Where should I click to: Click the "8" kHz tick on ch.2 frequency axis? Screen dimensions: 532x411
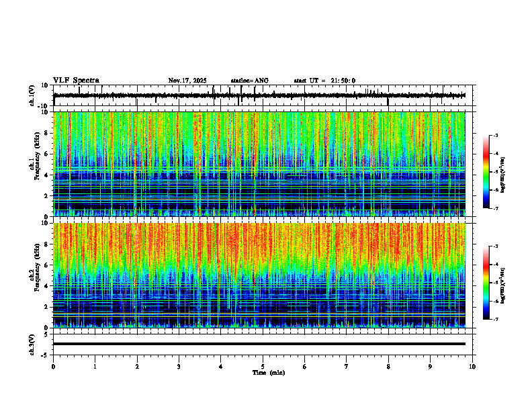[46, 244]
